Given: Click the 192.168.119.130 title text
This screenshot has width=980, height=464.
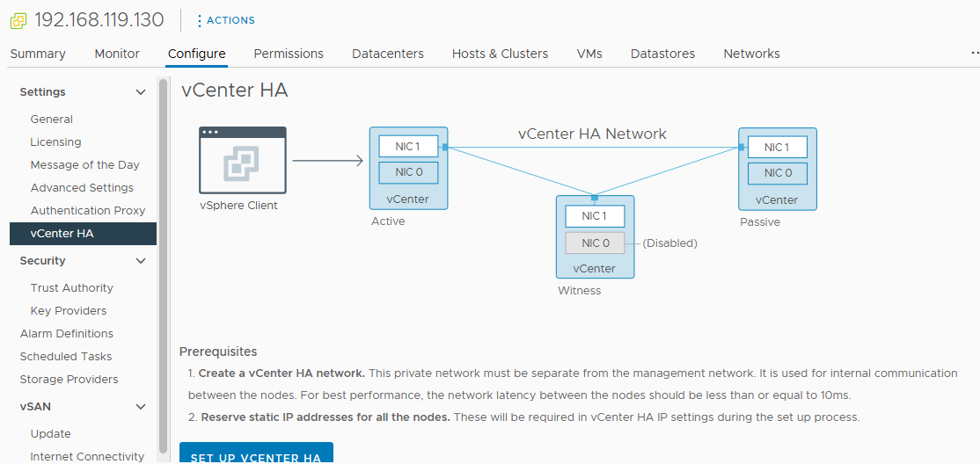Looking at the screenshot, I should (x=99, y=20).
